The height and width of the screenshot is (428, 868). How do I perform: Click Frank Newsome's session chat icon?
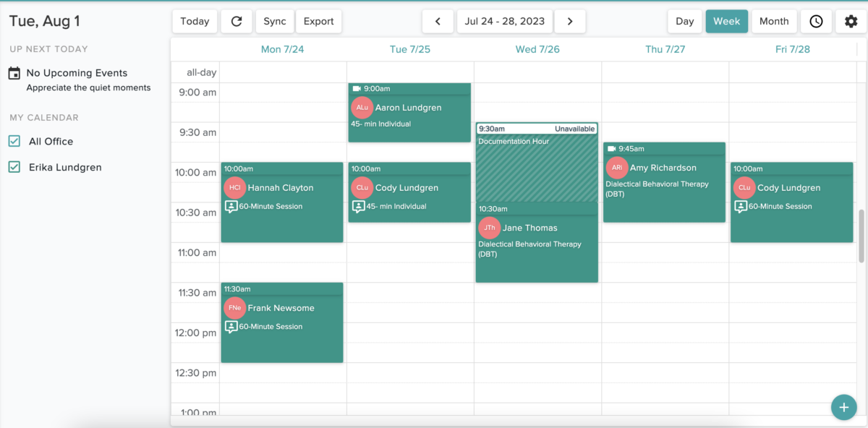(231, 327)
